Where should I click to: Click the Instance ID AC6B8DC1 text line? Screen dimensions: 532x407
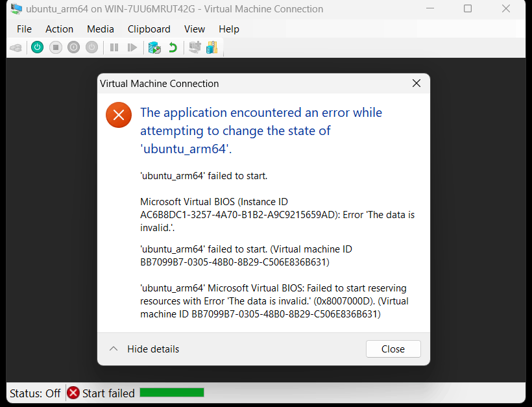tap(277, 215)
